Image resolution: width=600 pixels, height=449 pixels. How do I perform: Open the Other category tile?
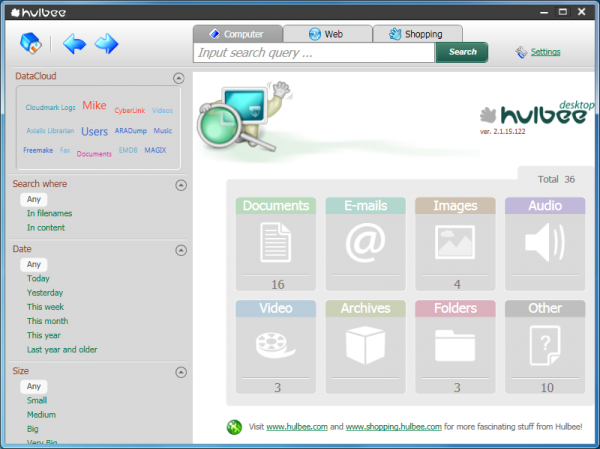(x=545, y=347)
